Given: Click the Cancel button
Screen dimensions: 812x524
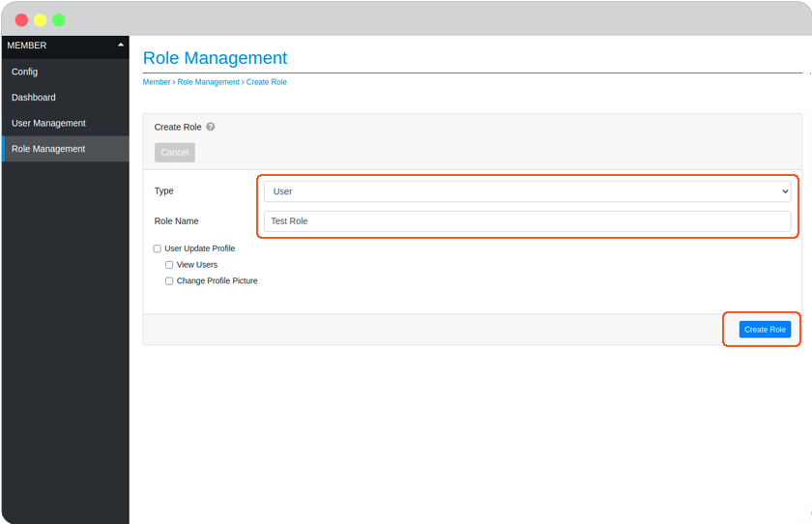Looking at the screenshot, I should click(175, 152).
